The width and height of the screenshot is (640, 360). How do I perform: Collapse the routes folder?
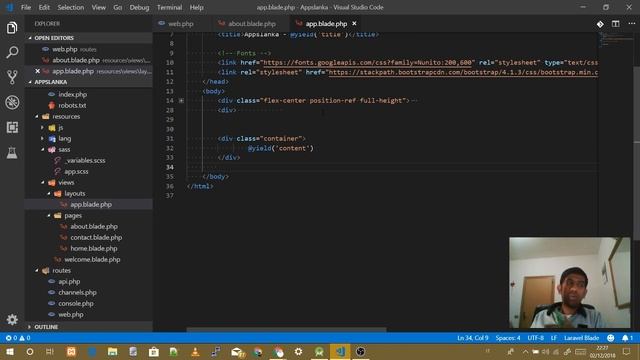point(37,270)
